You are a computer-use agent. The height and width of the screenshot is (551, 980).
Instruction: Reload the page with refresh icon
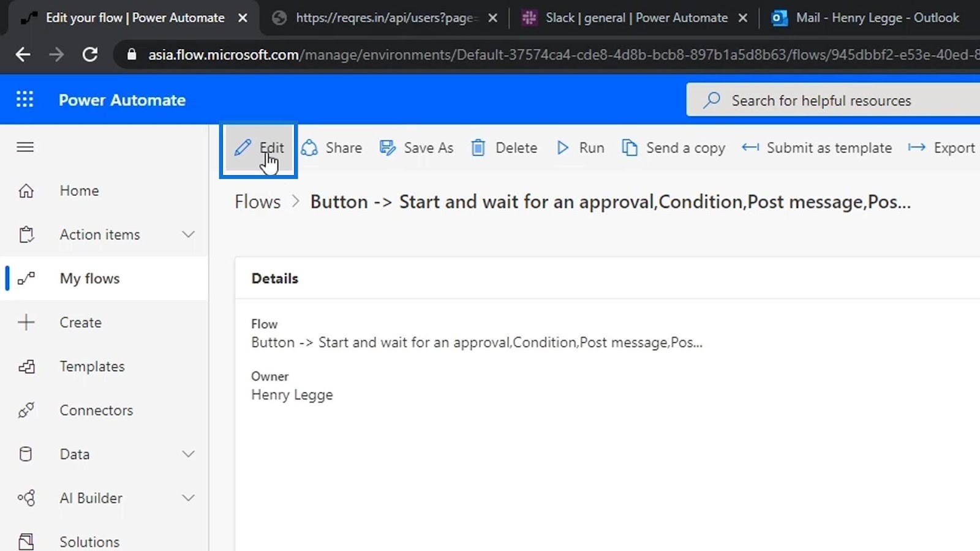coord(90,54)
